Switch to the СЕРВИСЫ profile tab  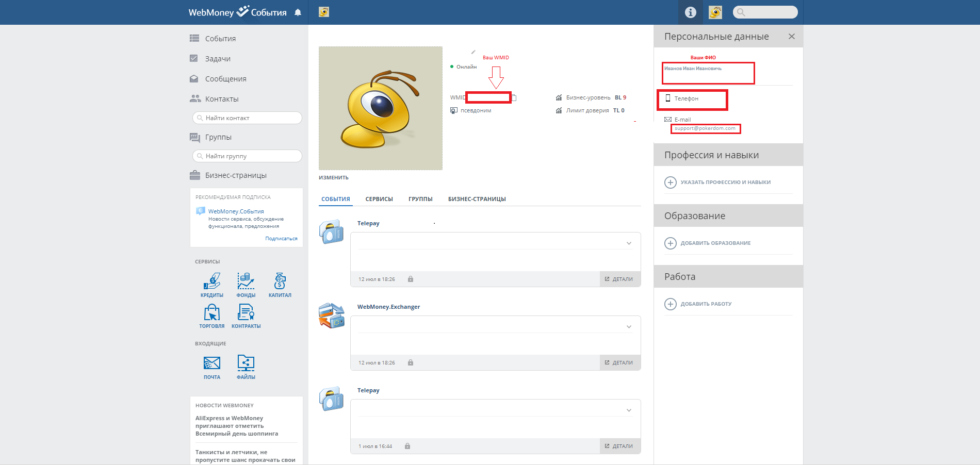tap(379, 199)
